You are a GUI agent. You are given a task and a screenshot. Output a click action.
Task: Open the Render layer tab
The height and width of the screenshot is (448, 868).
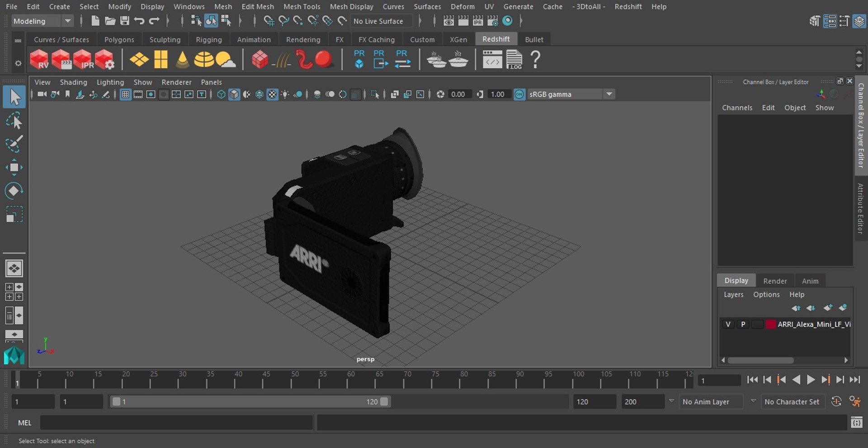coord(775,281)
